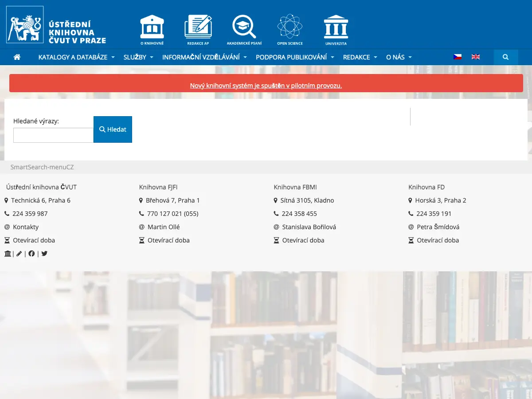
Task: Open the Akademické psaní icon
Action: click(244, 30)
